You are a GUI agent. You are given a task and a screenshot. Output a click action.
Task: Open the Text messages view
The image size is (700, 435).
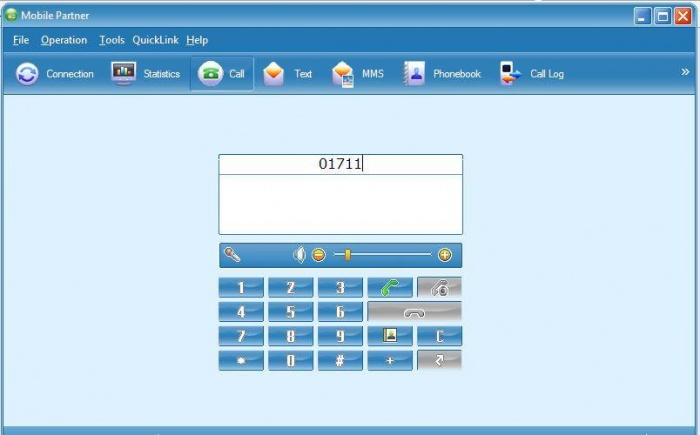pyautogui.click(x=288, y=74)
